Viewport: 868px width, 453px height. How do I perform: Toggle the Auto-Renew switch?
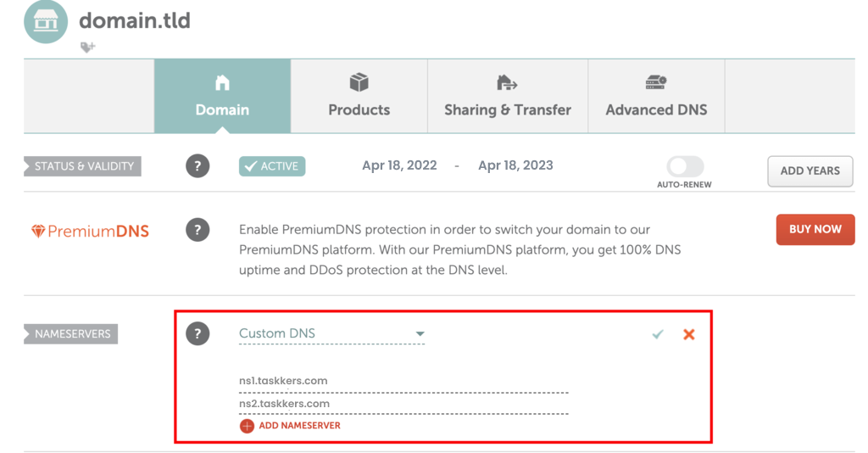click(685, 166)
